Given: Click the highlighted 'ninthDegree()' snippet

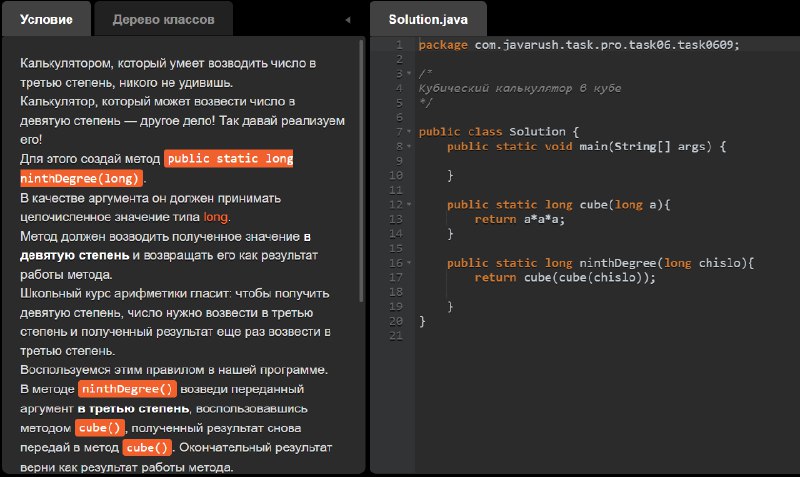Looking at the screenshot, I should point(127,389).
